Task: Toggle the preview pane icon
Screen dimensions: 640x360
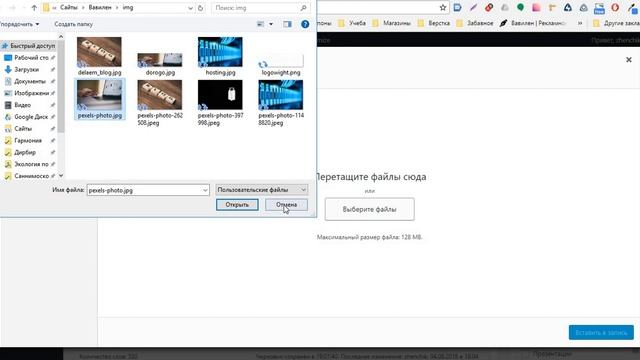Action: tap(287, 24)
